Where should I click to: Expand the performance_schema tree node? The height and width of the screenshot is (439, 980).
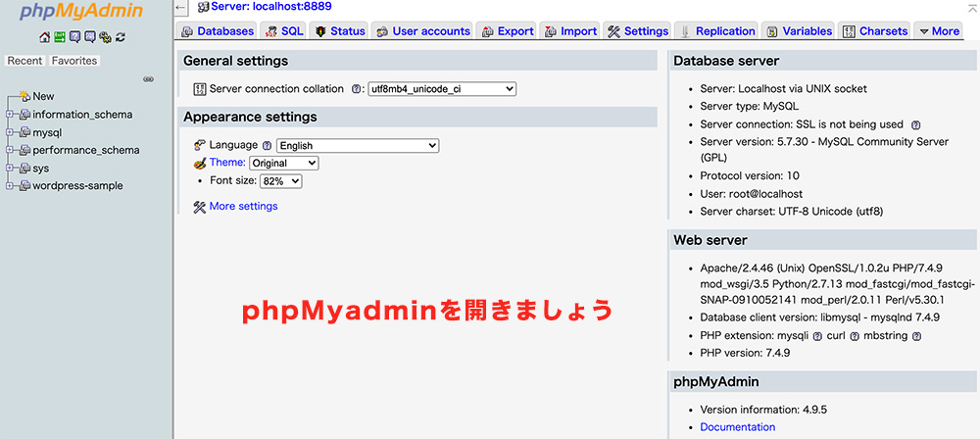point(10,150)
